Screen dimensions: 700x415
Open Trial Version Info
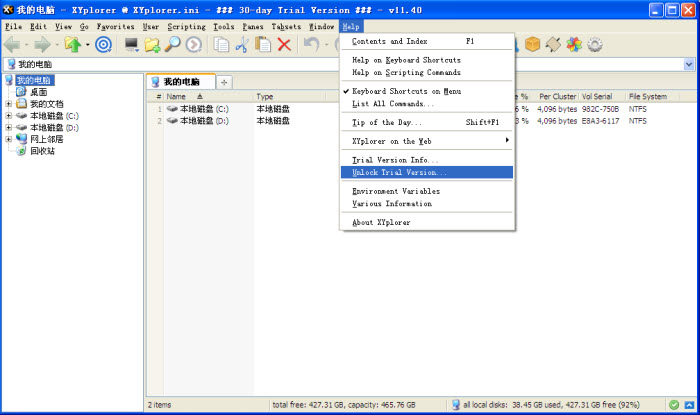[427, 160]
